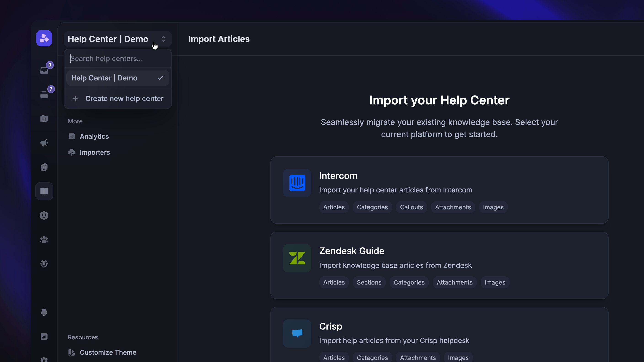Select the Intercom import card
This screenshot has height=362, width=644.
pos(439,190)
